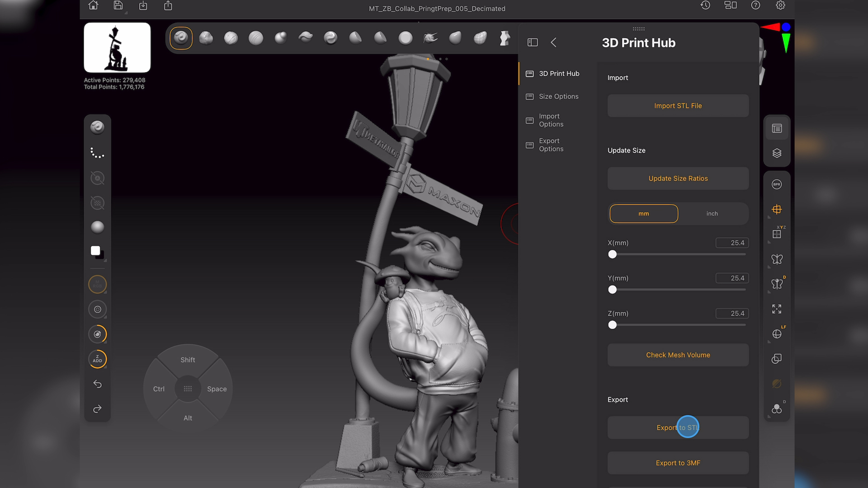Image resolution: width=868 pixels, height=488 pixels.
Task: Undo the last sculpting action
Action: (97, 384)
